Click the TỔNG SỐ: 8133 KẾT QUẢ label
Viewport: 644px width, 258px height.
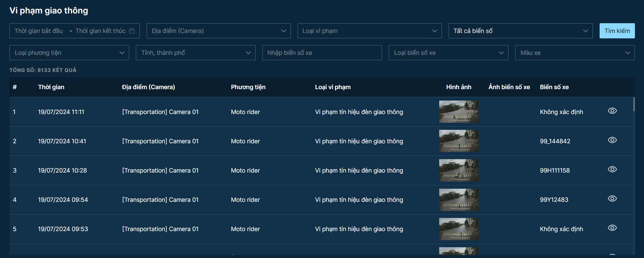click(43, 70)
